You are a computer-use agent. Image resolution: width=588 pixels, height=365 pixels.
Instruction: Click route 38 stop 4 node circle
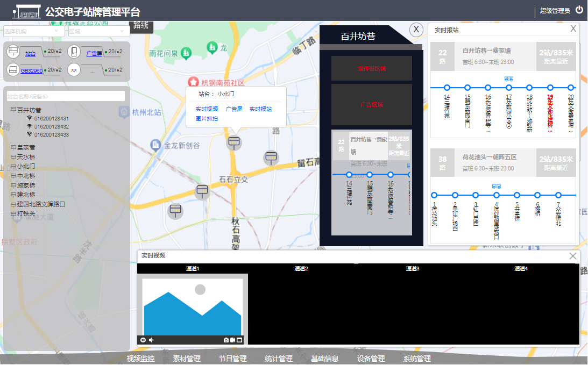pyautogui.click(x=497, y=195)
